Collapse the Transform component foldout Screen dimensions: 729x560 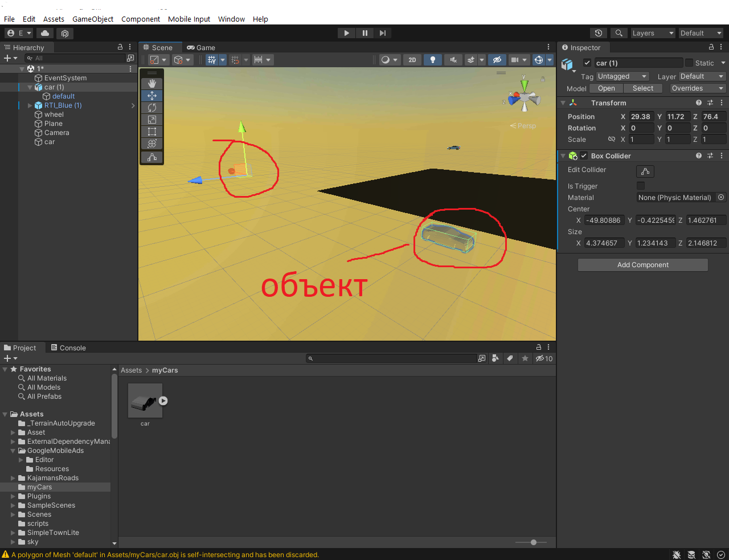coord(563,103)
